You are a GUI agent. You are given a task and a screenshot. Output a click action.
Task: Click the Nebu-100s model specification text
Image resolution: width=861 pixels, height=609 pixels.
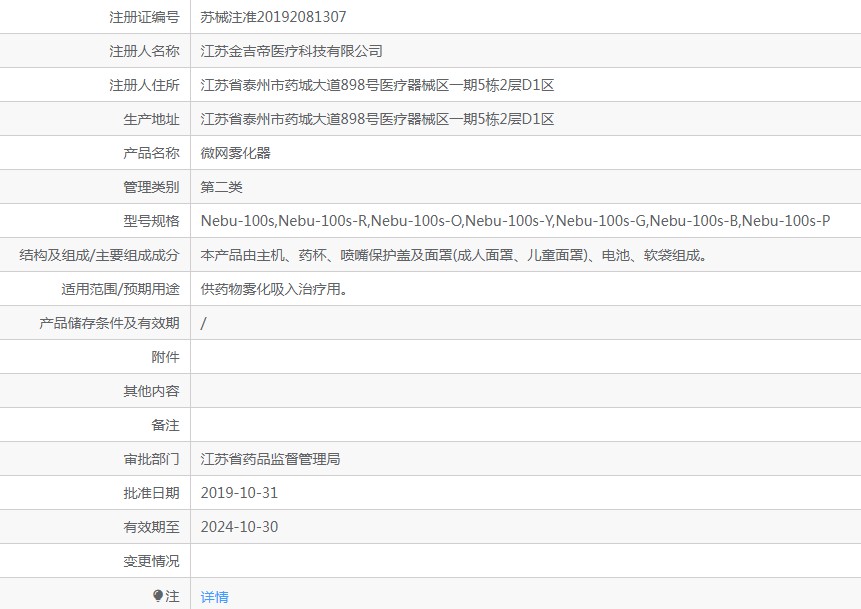point(515,221)
